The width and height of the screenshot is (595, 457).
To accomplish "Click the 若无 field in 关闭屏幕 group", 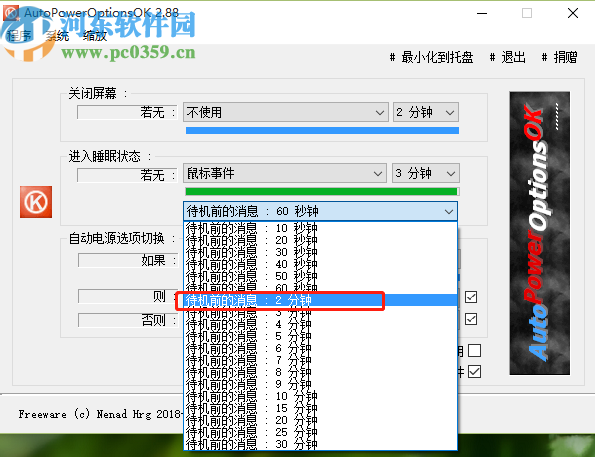I will pos(127,112).
